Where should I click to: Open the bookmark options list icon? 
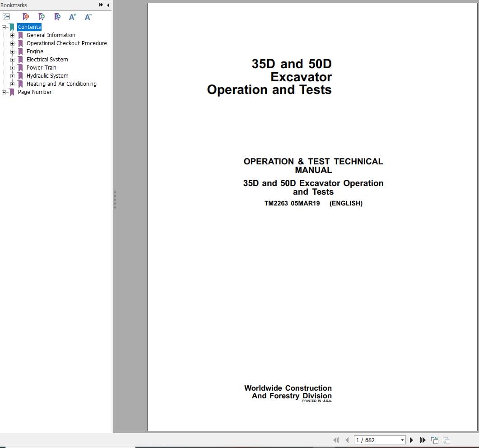[x=6, y=17]
